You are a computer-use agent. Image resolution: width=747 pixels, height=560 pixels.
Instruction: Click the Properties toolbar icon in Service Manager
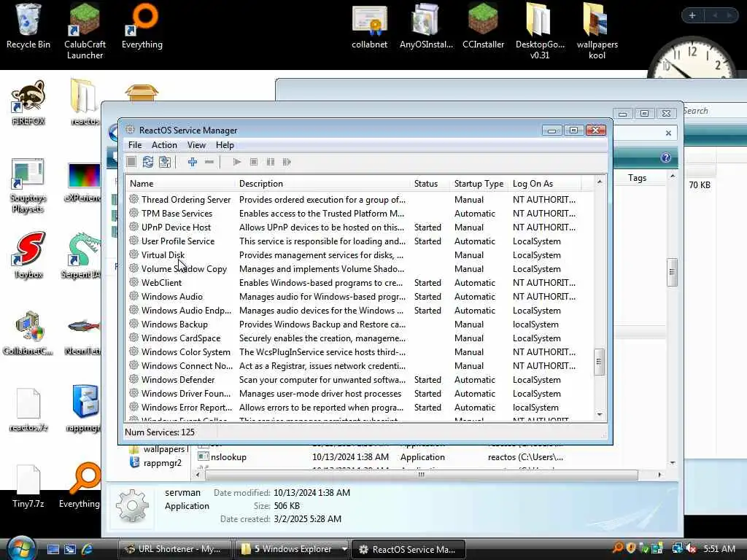[x=131, y=162]
